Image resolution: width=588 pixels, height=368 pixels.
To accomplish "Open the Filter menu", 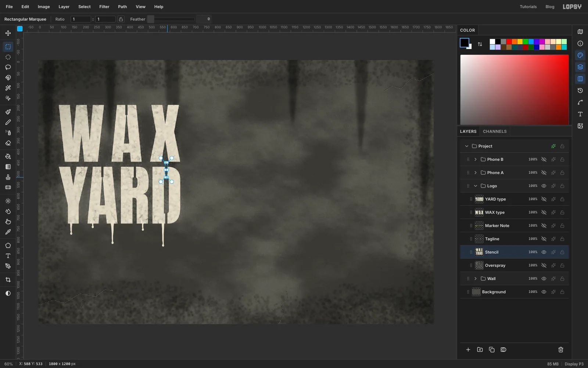I will [104, 7].
